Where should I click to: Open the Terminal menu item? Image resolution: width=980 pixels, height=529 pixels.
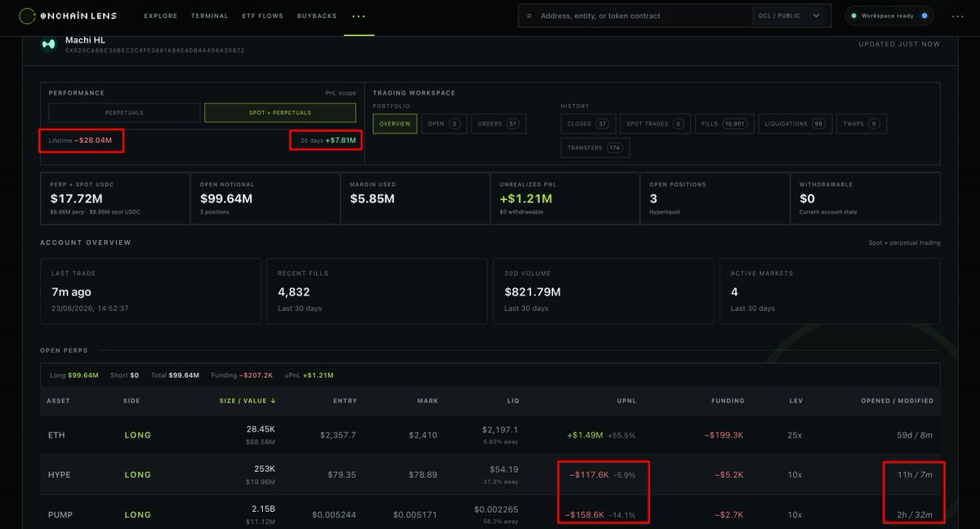point(210,16)
